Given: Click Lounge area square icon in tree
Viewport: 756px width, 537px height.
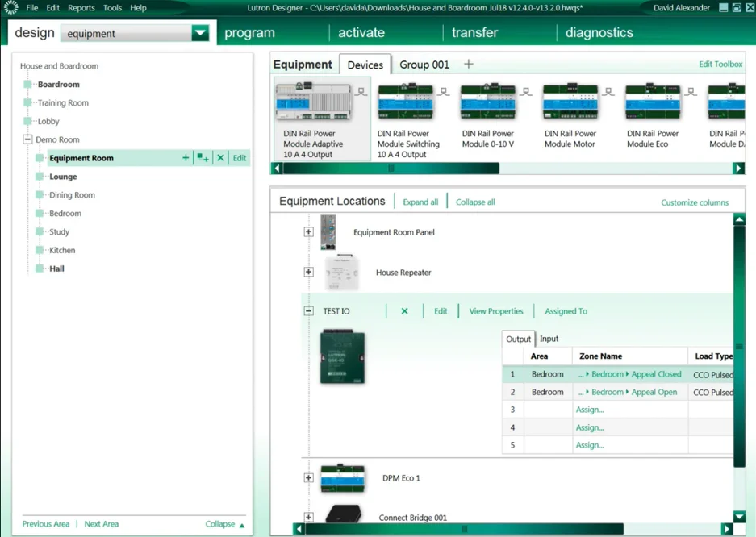Looking at the screenshot, I should coord(40,177).
